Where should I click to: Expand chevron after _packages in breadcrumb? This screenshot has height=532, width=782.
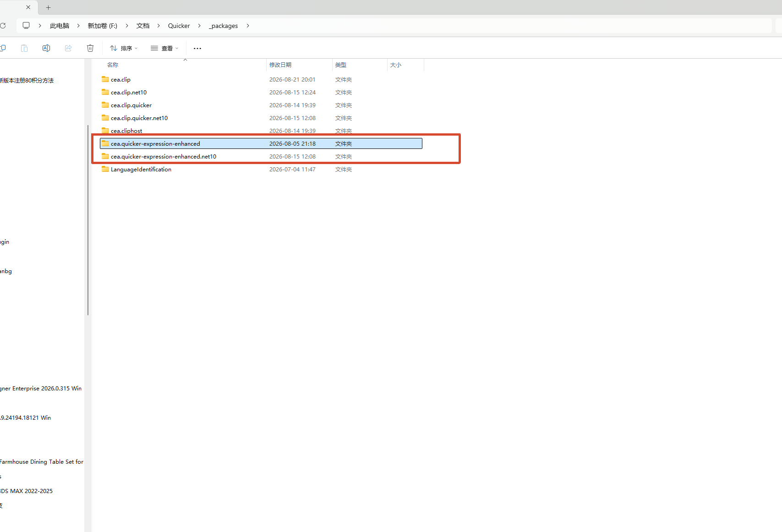[248, 26]
